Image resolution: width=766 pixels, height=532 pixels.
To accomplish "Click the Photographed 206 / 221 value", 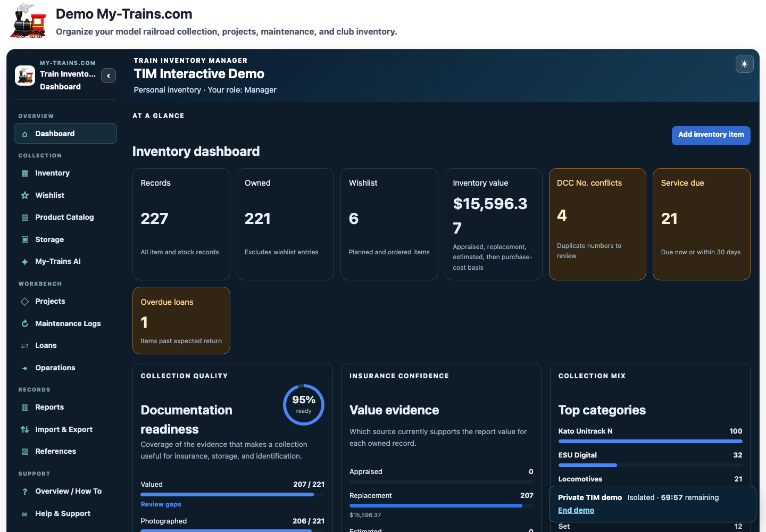I will 309,521.
